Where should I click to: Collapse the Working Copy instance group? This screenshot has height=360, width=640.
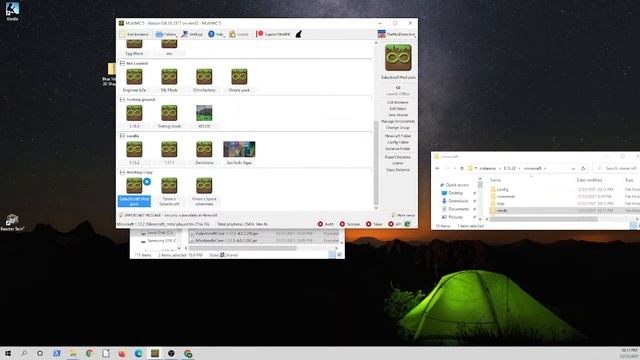click(x=122, y=172)
